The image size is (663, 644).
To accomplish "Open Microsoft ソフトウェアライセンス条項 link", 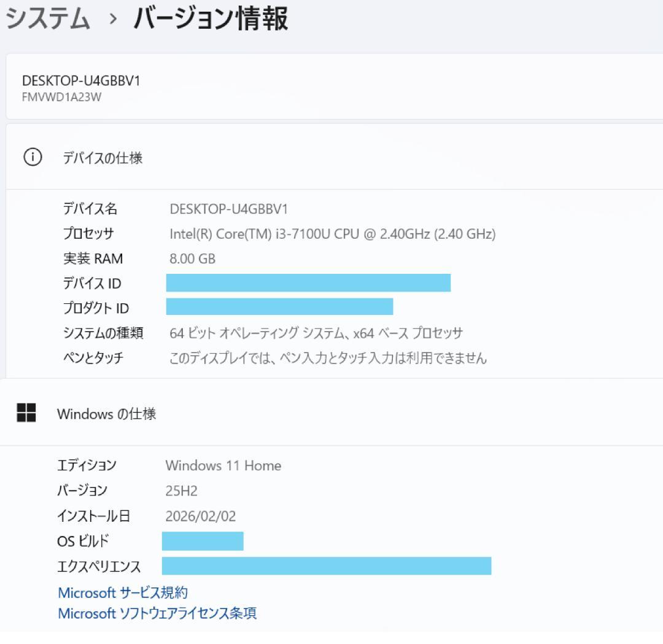I will point(157,613).
